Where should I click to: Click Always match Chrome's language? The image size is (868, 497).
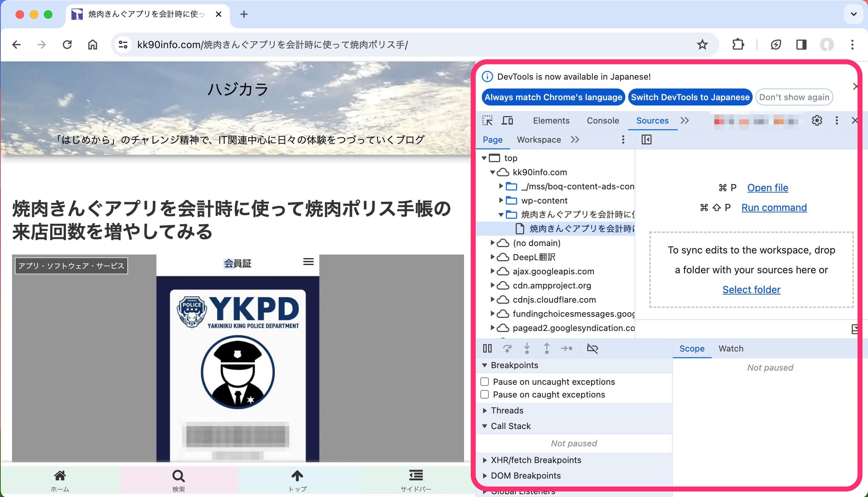click(x=553, y=97)
